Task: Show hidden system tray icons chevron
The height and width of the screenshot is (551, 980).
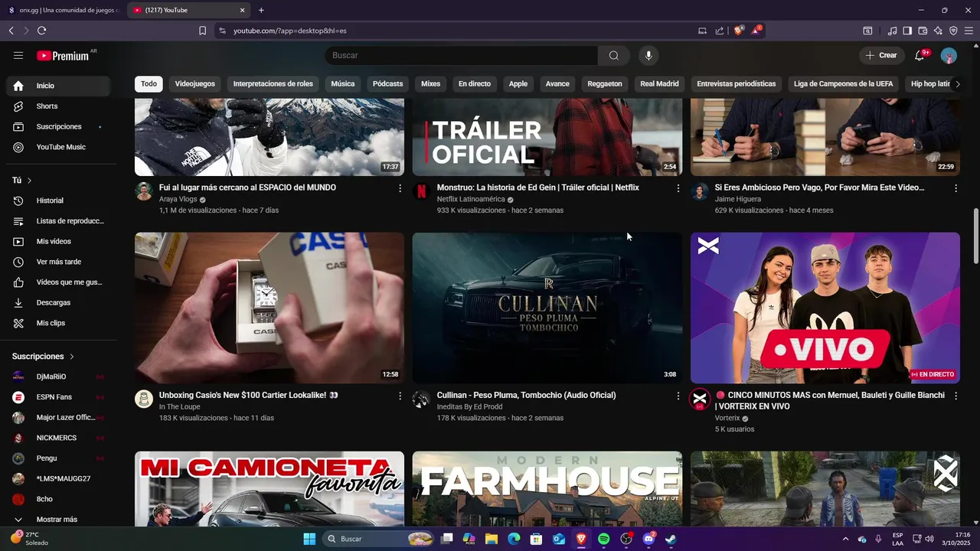Action: coord(845,539)
